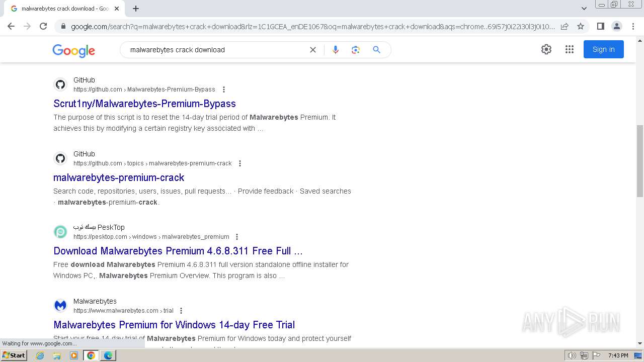Click the Malwarebytes site favicon

[60, 306]
